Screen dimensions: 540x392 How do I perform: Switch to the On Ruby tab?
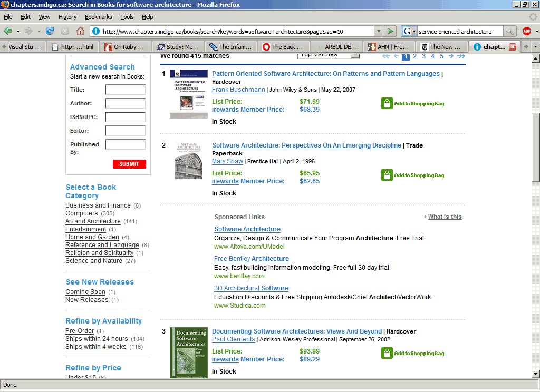[126, 47]
